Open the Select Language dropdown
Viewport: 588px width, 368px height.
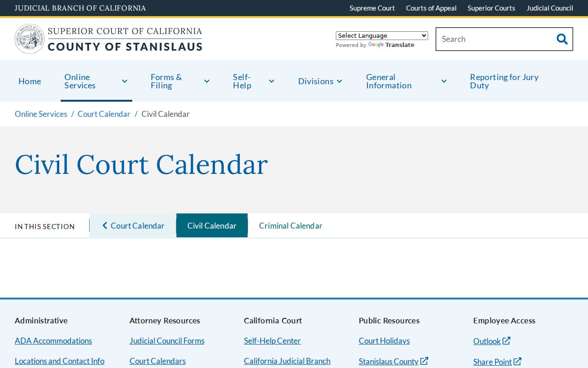click(x=382, y=35)
